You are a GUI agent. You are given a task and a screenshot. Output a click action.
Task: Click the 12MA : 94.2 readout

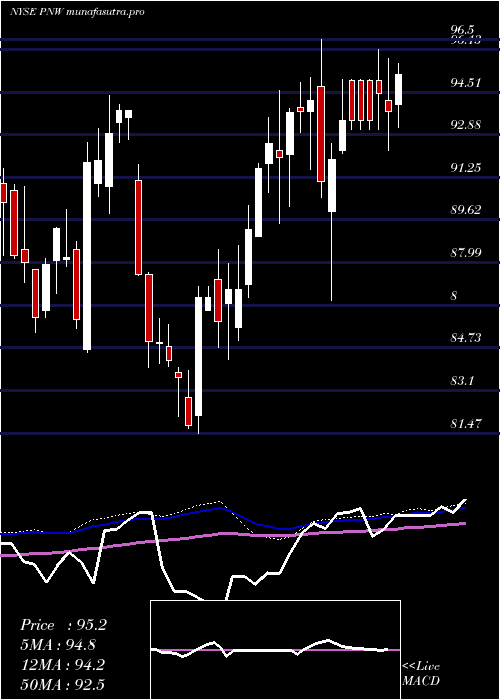coord(62,665)
